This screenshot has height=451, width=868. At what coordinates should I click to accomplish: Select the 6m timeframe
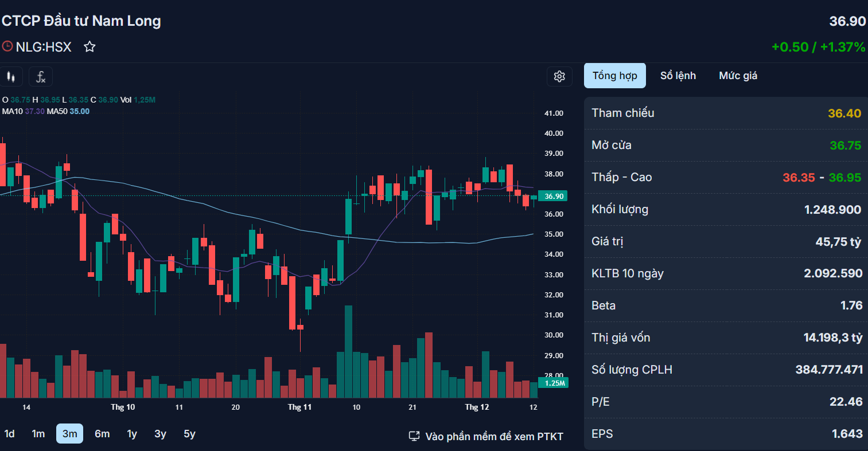[102, 434]
